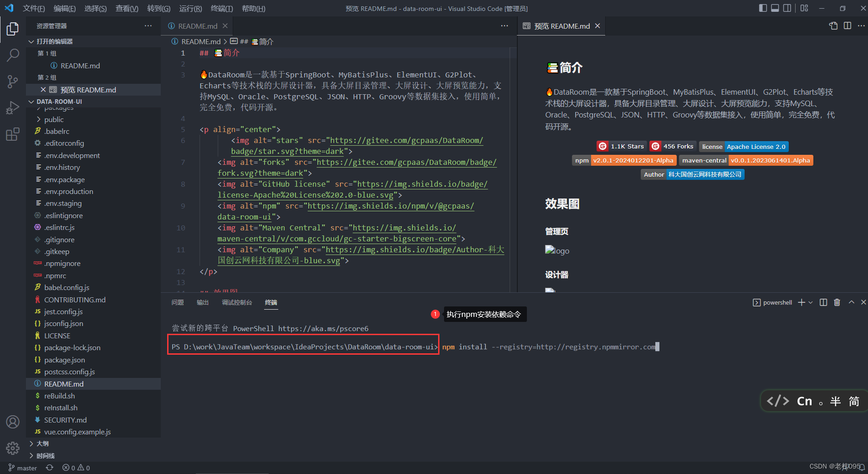Open the 选择(S) menu
868x474 pixels.
tap(96, 8)
